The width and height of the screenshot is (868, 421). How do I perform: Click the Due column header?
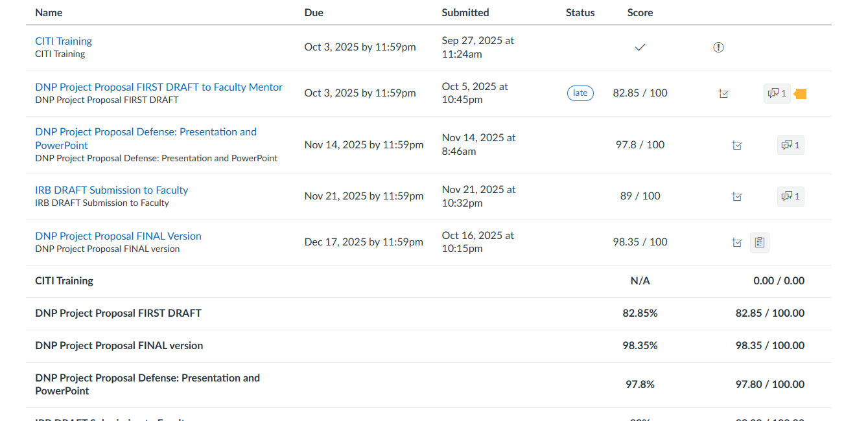click(x=314, y=12)
